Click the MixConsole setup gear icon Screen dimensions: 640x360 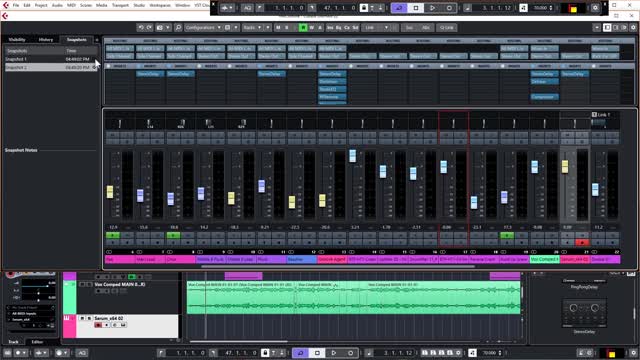(633, 28)
